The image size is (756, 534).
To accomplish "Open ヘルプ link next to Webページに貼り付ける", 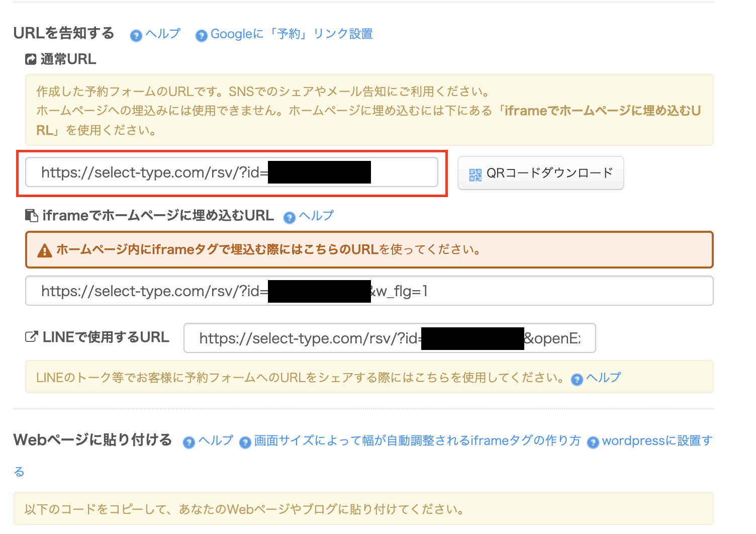I will pos(216,440).
